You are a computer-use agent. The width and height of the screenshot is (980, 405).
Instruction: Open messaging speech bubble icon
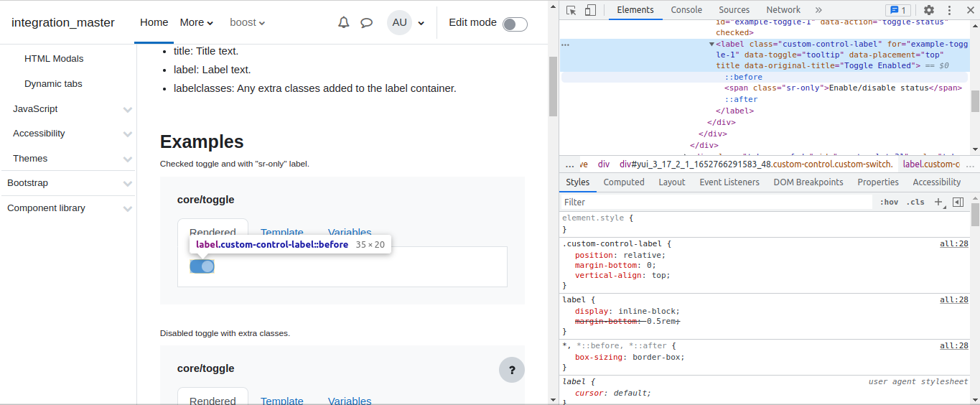pyautogui.click(x=366, y=22)
